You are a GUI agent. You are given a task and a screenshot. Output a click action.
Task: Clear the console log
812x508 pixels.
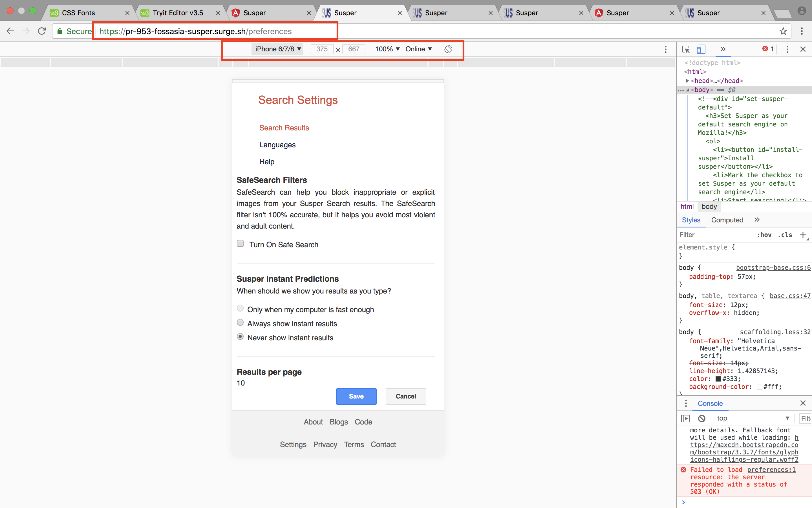pos(701,418)
